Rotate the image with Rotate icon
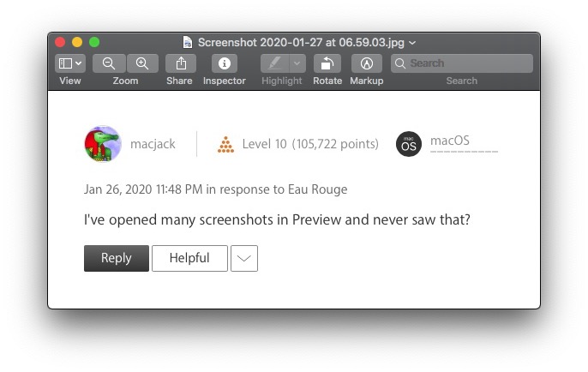588x372 pixels. pos(327,63)
